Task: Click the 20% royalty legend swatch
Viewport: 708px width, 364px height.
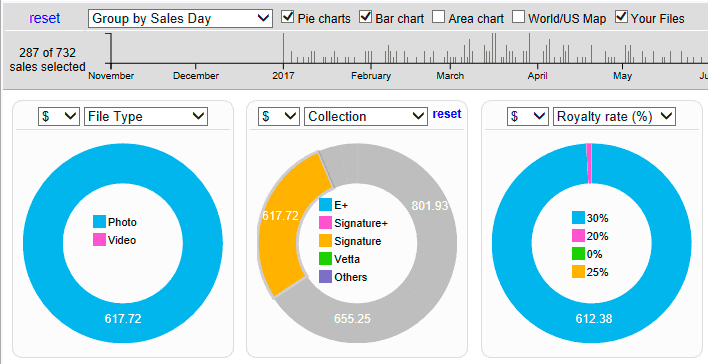Action: click(578, 236)
